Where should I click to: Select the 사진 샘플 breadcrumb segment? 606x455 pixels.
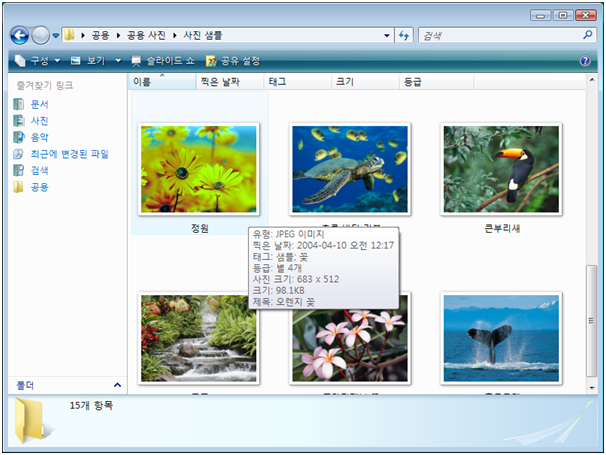[203, 36]
